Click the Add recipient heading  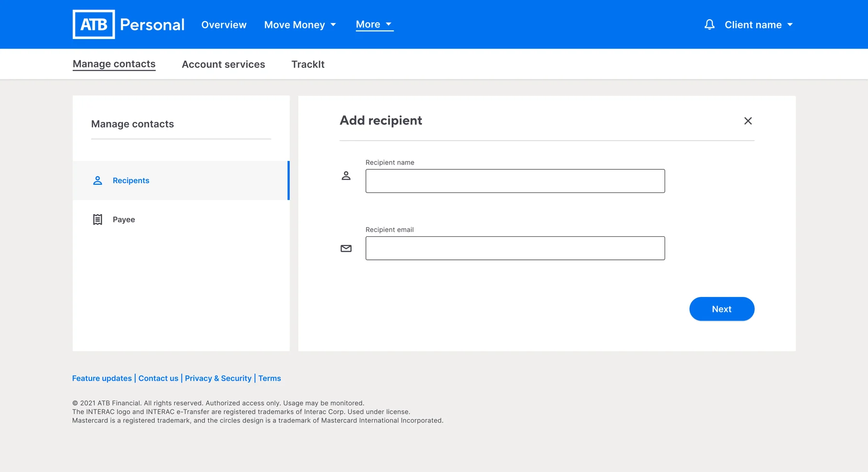pyautogui.click(x=381, y=121)
